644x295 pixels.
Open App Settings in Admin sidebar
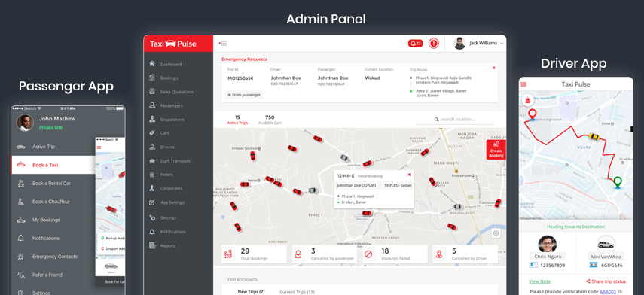(x=172, y=202)
